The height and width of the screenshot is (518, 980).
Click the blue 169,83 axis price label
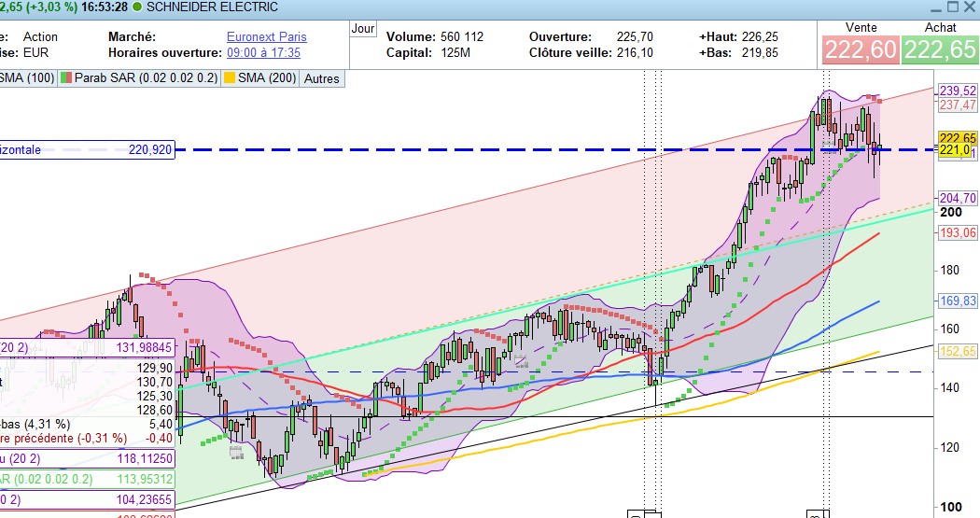point(958,301)
